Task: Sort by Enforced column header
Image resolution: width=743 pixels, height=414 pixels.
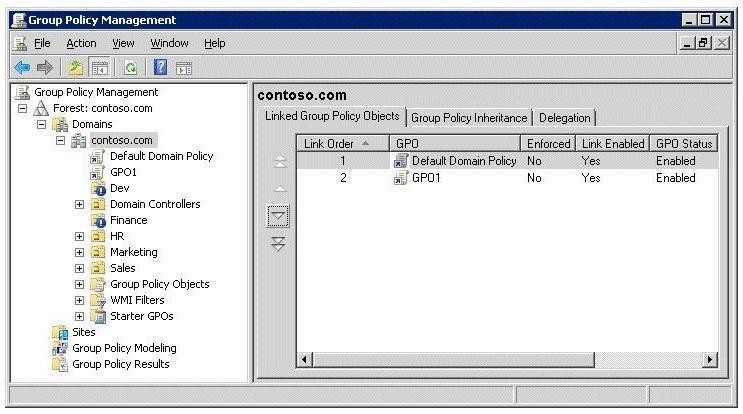Action: (548, 144)
